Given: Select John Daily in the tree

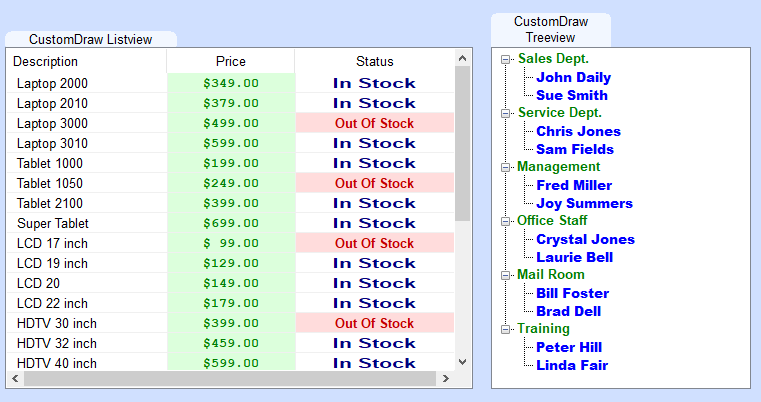Looking at the screenshot, I should [574, 77].
